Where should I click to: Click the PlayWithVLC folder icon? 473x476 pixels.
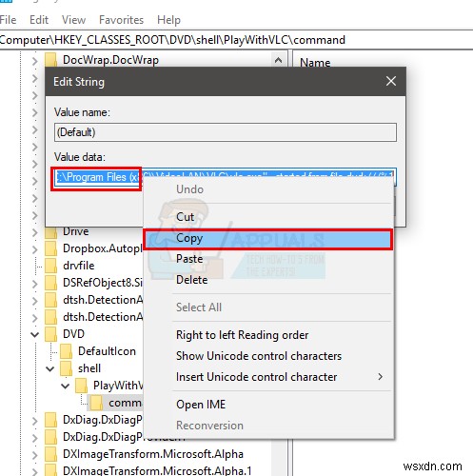[x=82, y=386]
